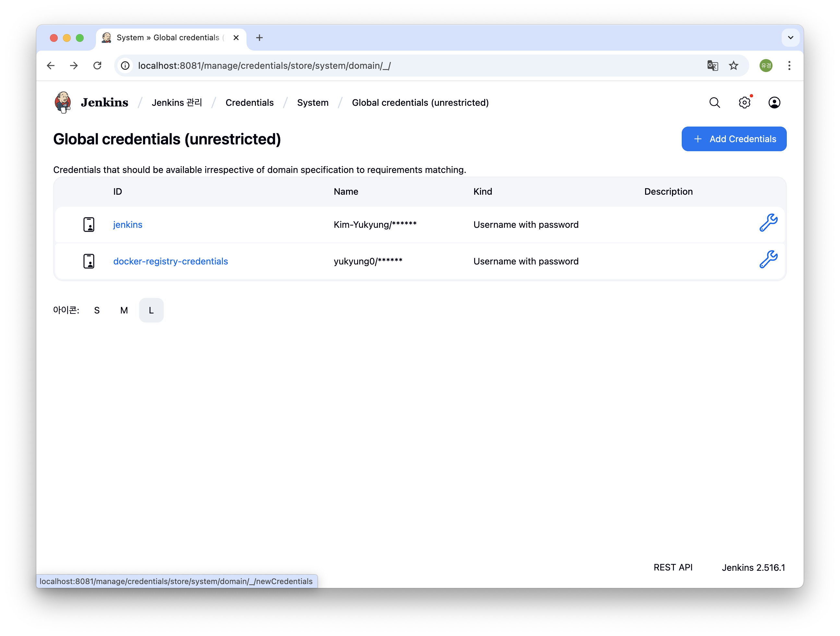
Task: Click the browser address bar URL
Action: coord(264,66)
